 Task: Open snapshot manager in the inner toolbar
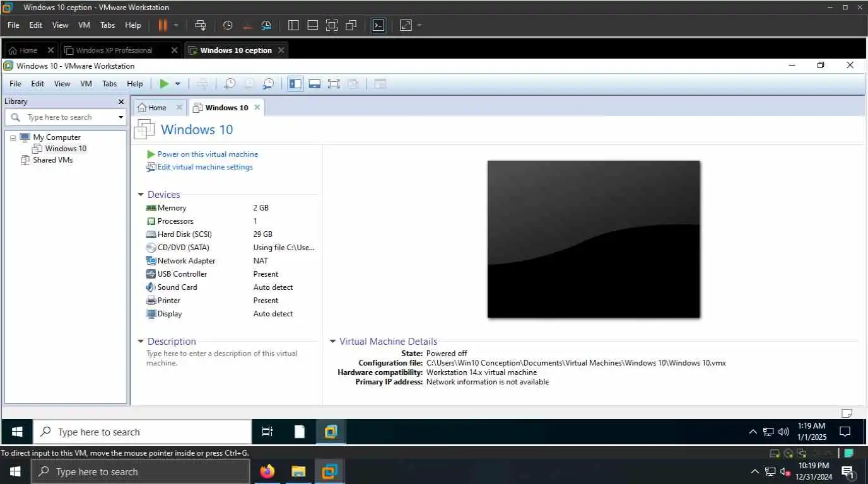point(269,84)
